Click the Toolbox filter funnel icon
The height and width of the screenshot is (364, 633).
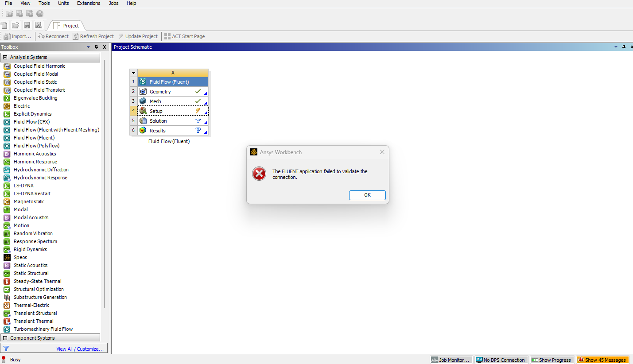(6, 349)
